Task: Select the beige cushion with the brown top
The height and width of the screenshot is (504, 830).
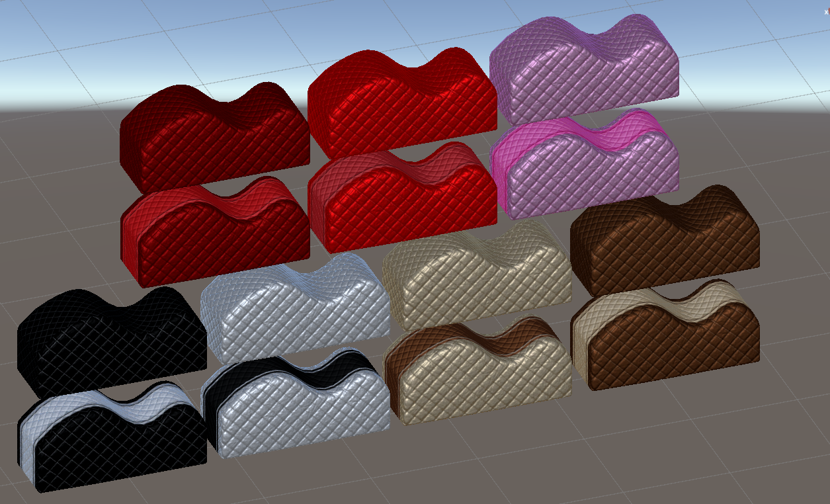Action: click(x=477, y=370)
